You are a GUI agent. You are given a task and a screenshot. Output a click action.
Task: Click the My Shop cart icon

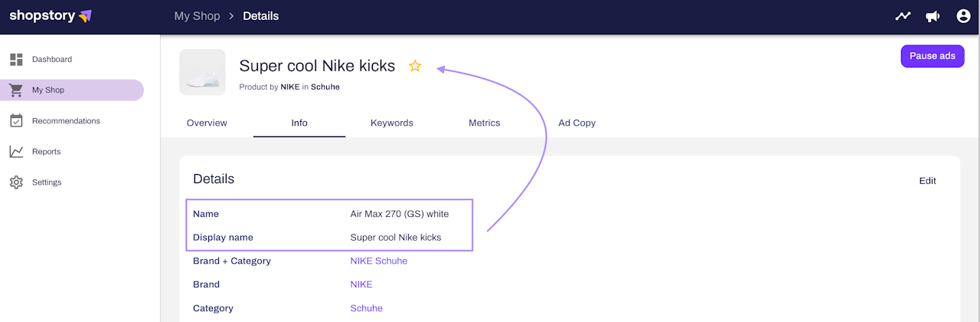point(16,90)
